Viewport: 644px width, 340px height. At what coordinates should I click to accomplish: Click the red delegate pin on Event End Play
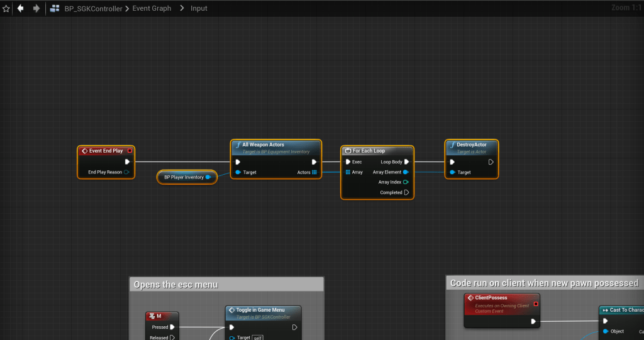(130, 151)
